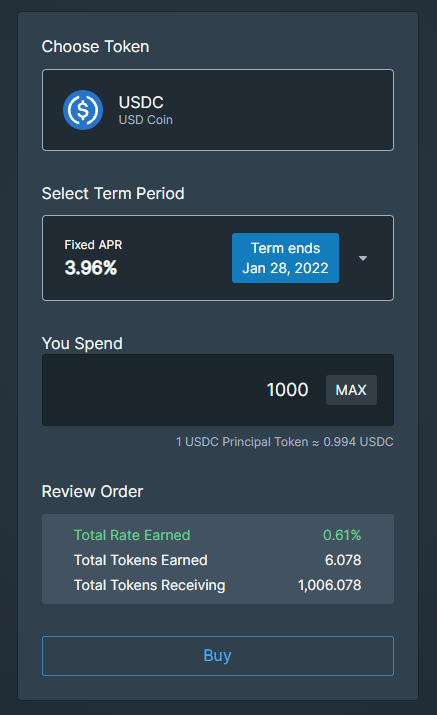Click the Total Rate Earned row
The image size is (437, 715).
[218, 535]
